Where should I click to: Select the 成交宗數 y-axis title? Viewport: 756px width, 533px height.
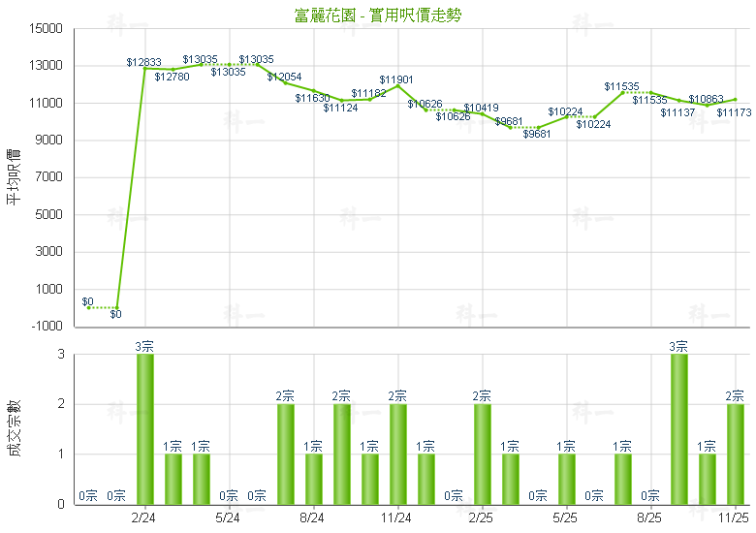14,428
